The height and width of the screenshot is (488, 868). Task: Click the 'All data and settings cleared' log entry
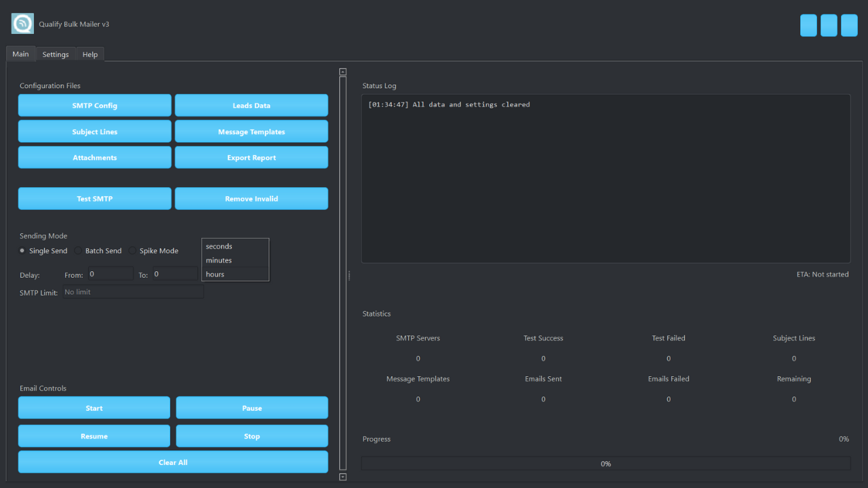point(449,104)
